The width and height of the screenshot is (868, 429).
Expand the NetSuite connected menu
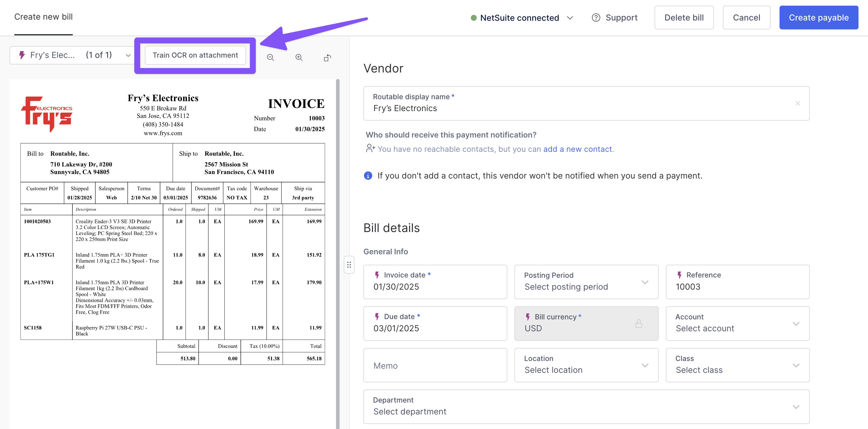coord(570,18)
